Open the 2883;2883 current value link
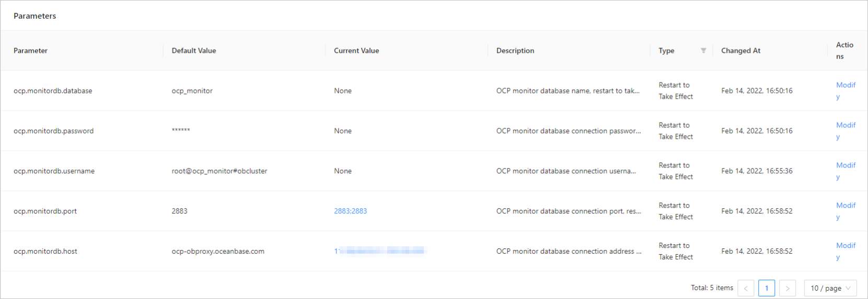This screenshot has width=868, height=299. click(x=350, y=211)
